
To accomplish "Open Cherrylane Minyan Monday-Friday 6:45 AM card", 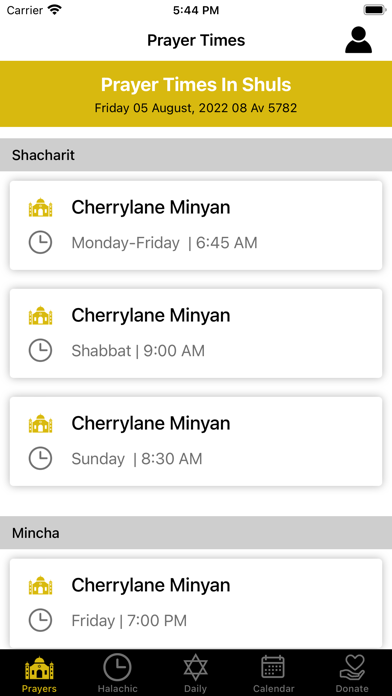I will click(x=196, y=225).
